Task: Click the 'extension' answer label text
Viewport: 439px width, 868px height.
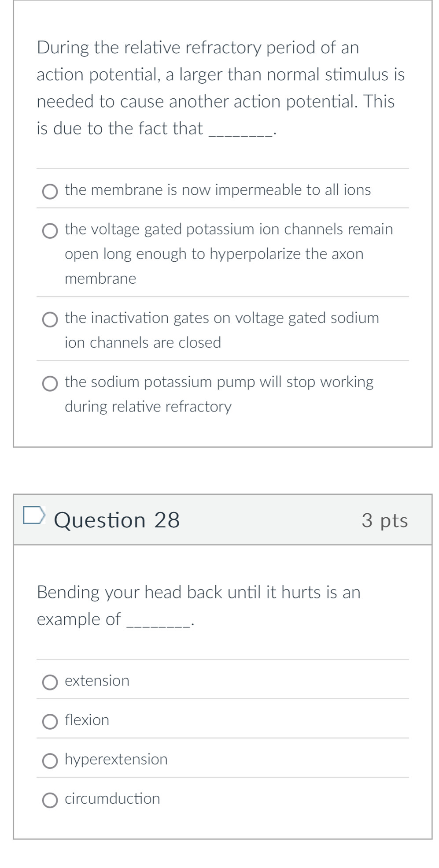Action: (x=97, y=681)
